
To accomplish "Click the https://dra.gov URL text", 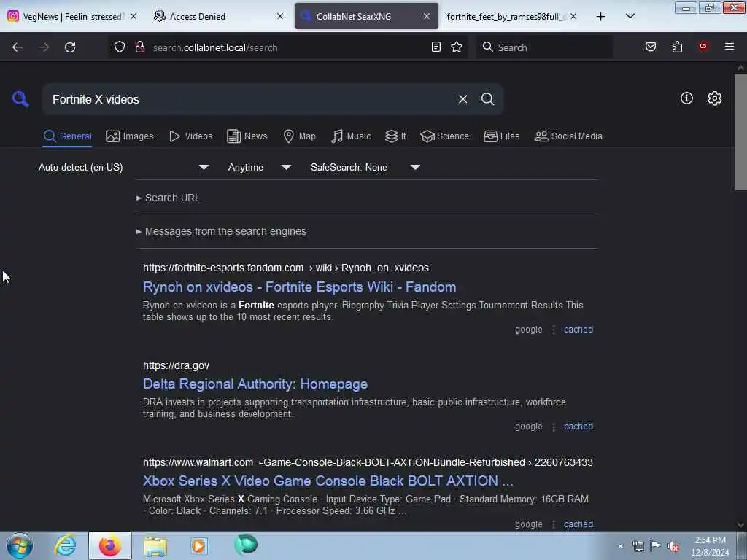I will [176, 365].
